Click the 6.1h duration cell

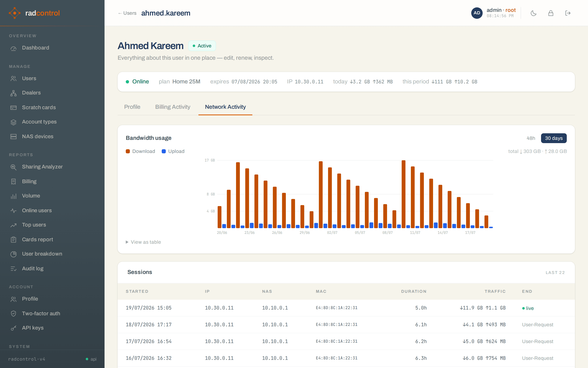click(421, 325)
